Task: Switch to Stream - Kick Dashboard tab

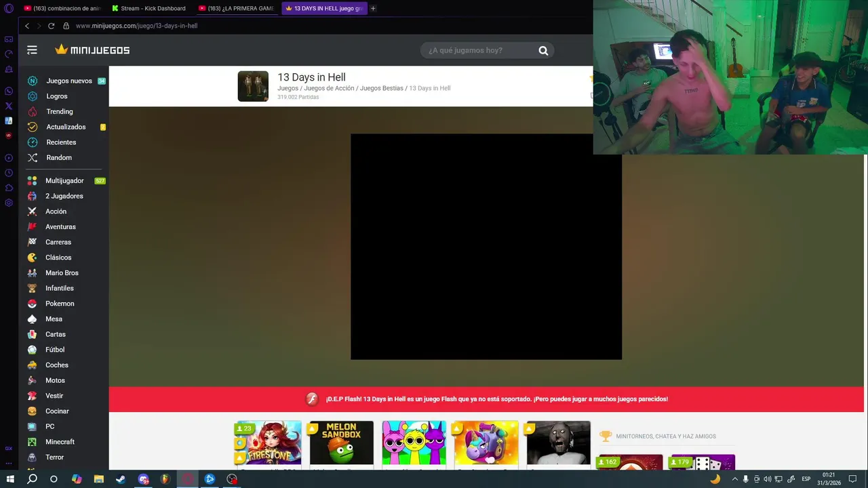Action: (x=149, y=8)
